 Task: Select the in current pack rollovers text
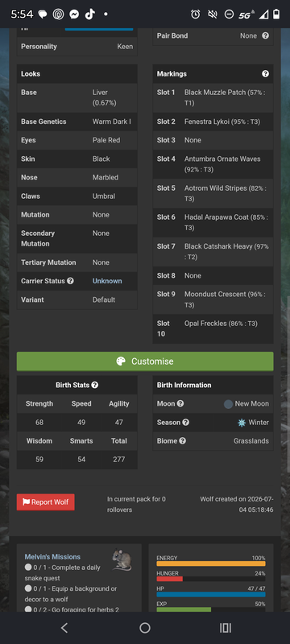coord(136,505)
